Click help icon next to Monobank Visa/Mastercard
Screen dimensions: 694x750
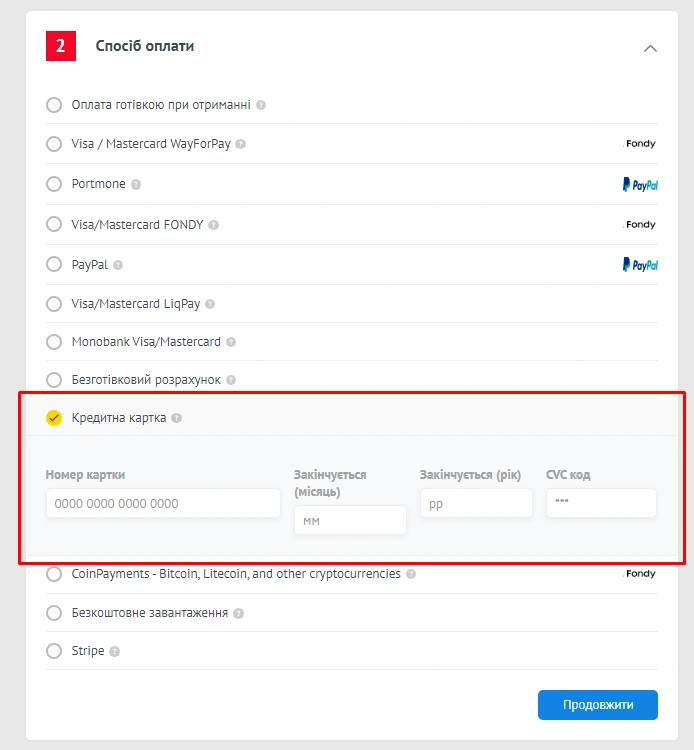click(231, 342)
